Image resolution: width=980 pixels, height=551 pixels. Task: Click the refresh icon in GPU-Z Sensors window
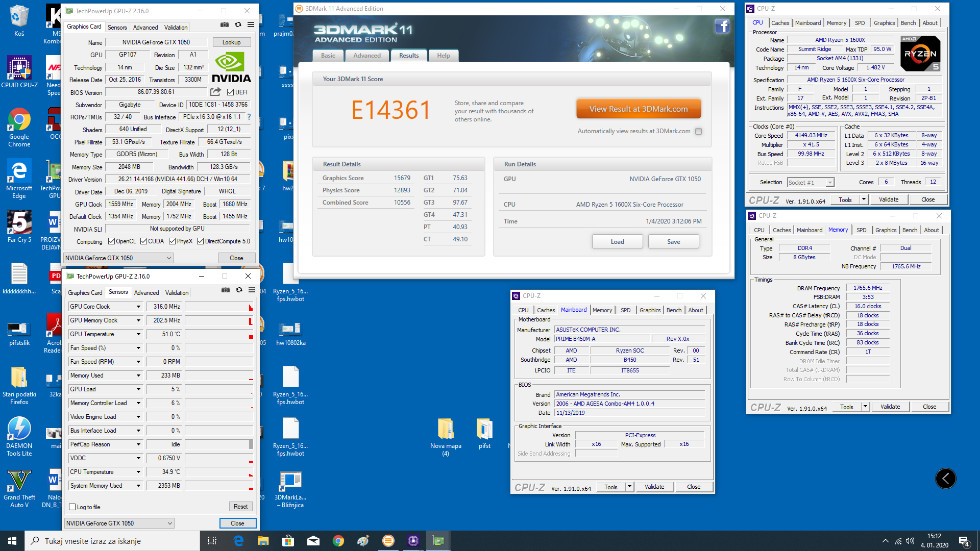click(x=239, y=290)
